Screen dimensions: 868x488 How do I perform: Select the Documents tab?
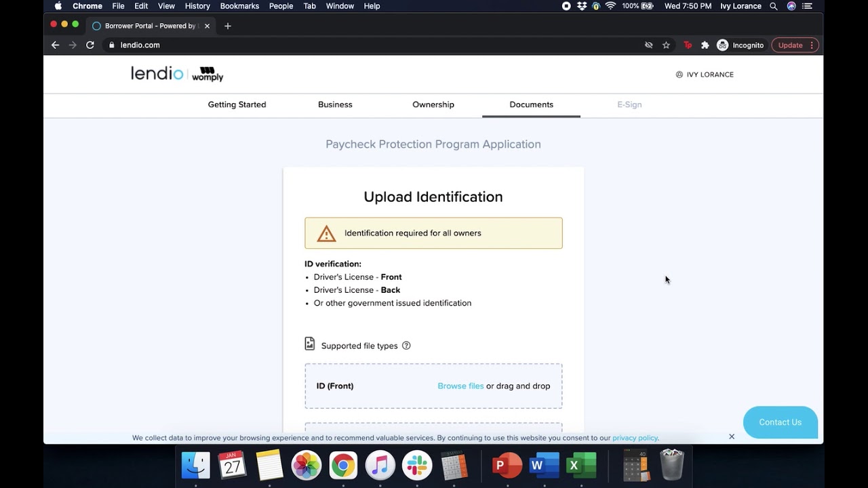coord(532,104)
